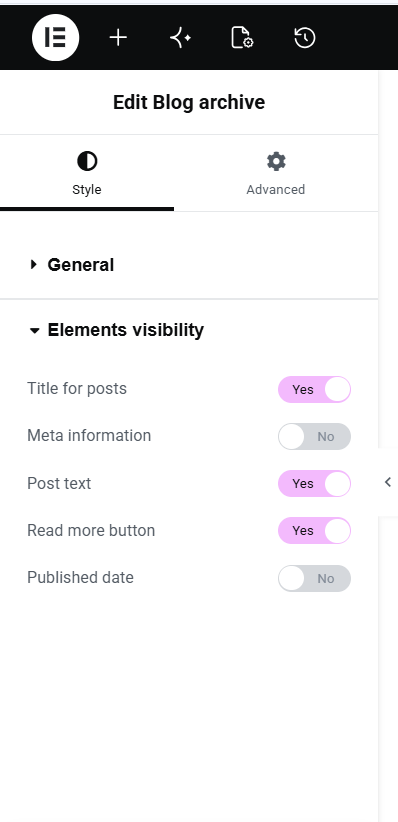
Task: Turn off the Post text toggle
Action: [314, 483]
